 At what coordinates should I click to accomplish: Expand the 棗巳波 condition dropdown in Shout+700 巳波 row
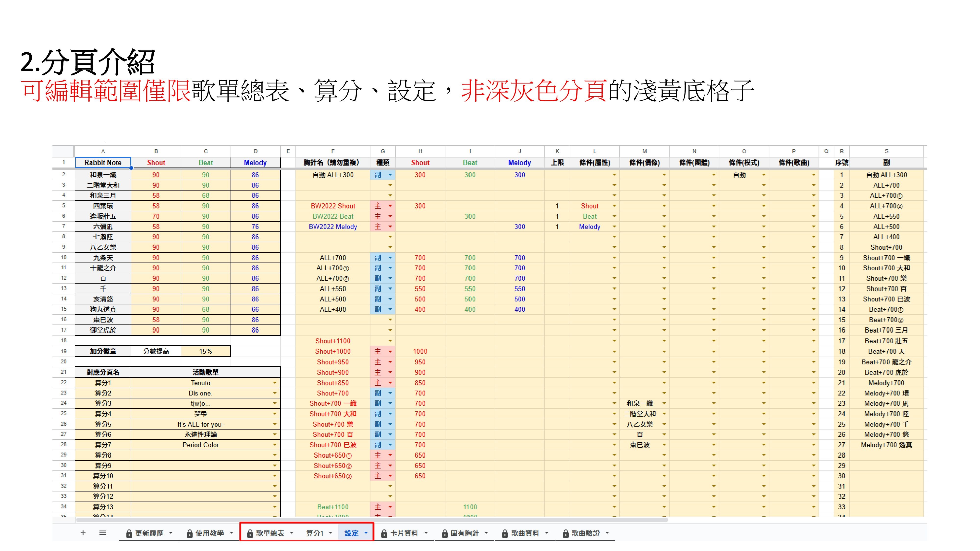[x=664, y=444]
